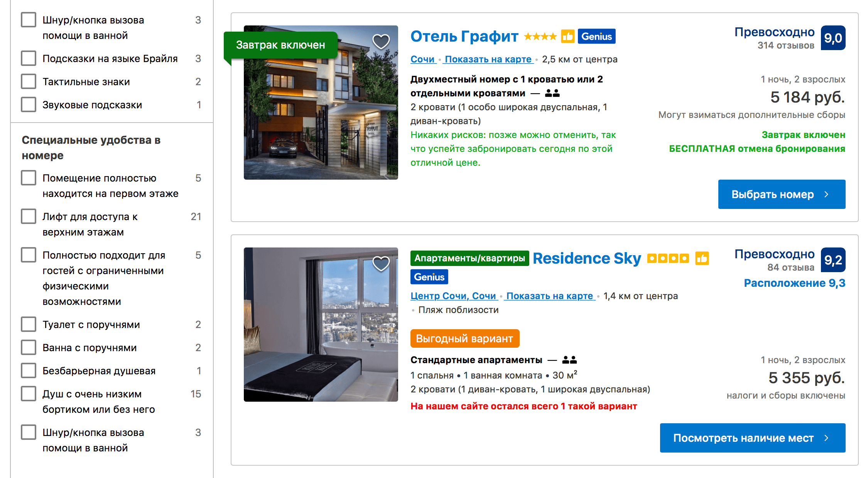Open Сочи location link for Отель Графит

pyautogui.click(x=422, y=59)
